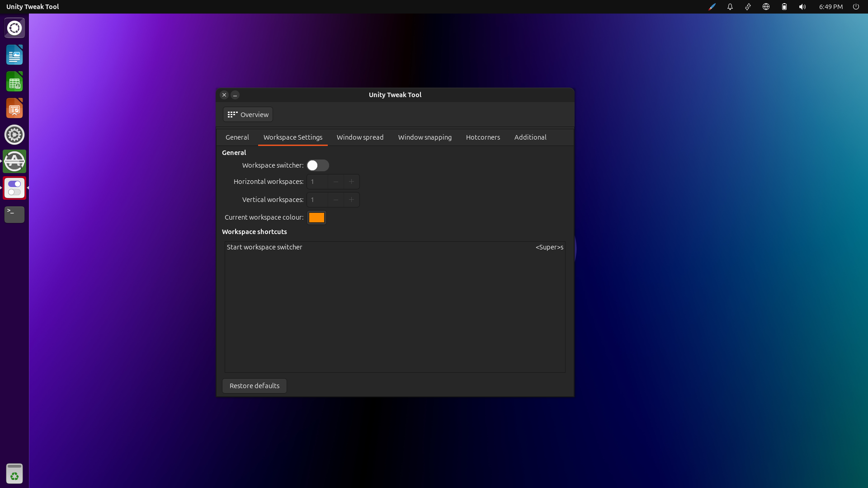This screenshot has width=868, height=488.
Task: Launch LibreOffice Writer from the dock
Action: click(14, 55)
